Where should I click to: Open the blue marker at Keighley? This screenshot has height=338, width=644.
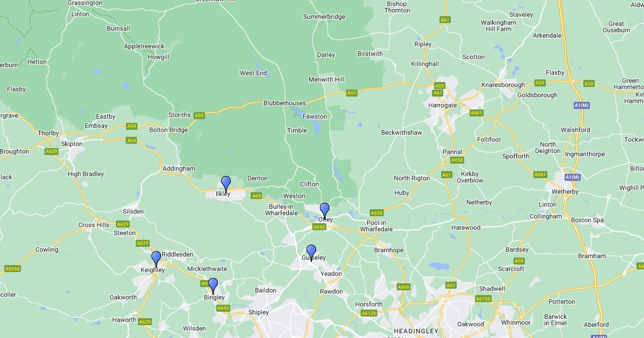tap(156, 259)
